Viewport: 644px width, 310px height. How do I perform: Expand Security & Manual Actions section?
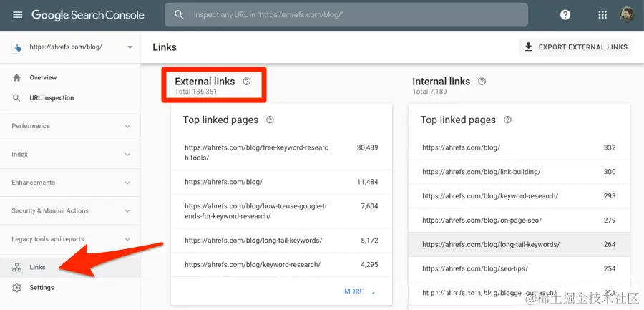point(127,211)
